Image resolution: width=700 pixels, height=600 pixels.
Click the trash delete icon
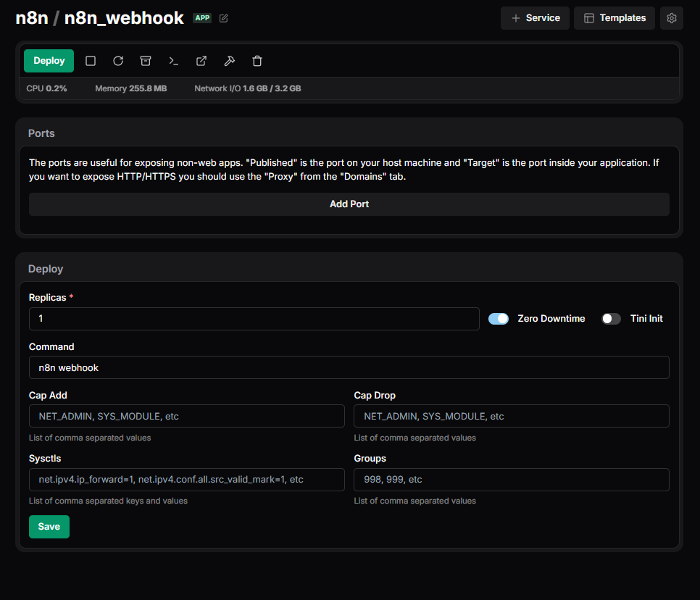[257, 61]
